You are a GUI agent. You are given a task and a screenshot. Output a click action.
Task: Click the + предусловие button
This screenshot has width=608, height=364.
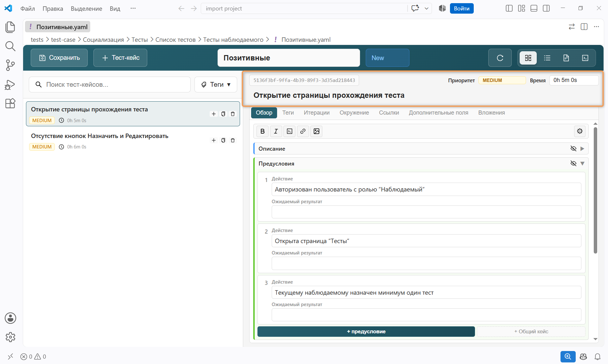point(366,331)
